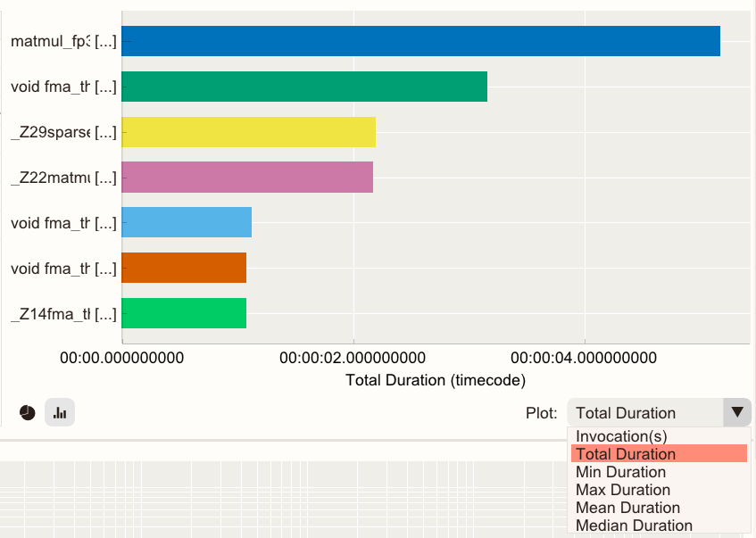This screenshot has height=538, width=756.
Task: Expand the truncated matmul_fp label ellipsis
Action: (x=105, y=41)
